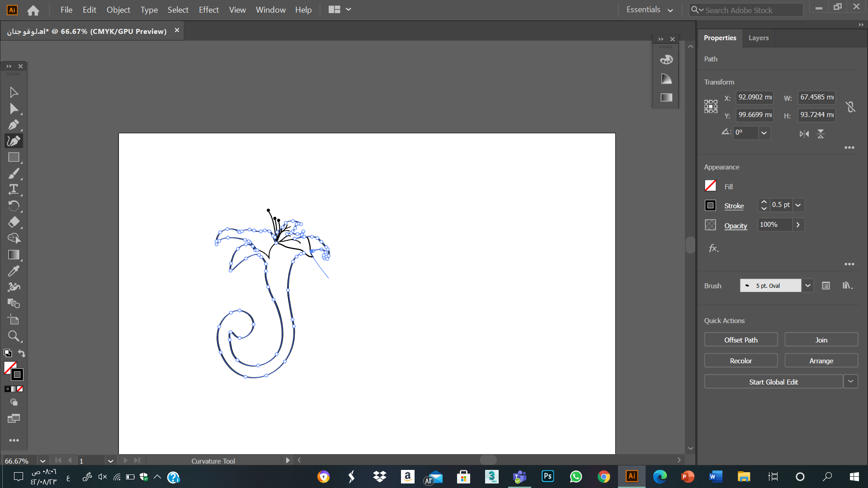Open the Brush definition dropdown
868x488 pixels.
pos(807,286)
